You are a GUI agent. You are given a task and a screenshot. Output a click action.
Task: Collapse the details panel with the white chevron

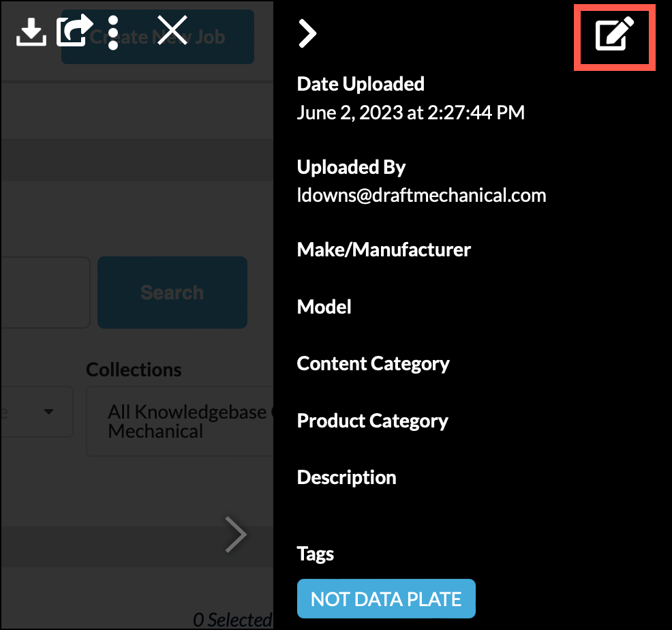[x=308, y=33]
